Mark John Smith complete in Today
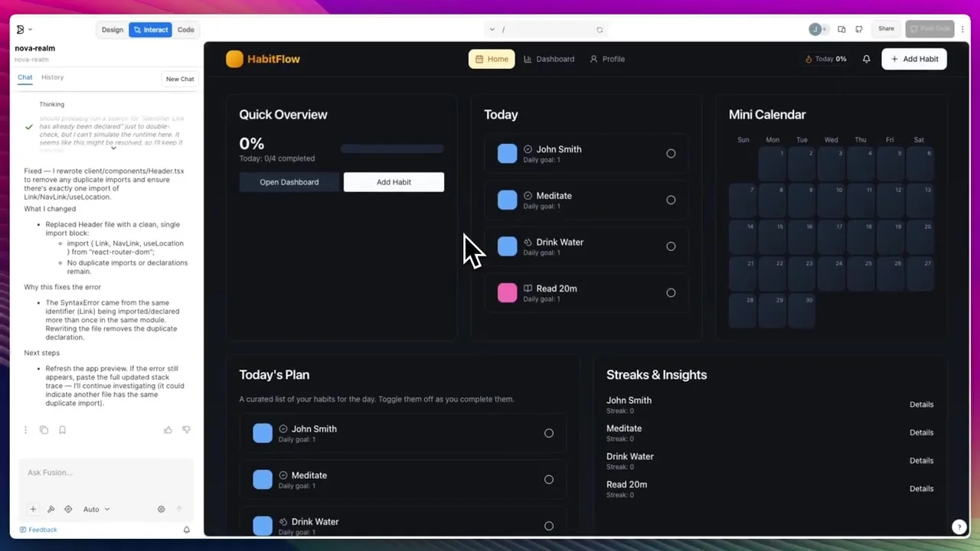This screenshot has width=980, height=551. (x=671, y=154)
